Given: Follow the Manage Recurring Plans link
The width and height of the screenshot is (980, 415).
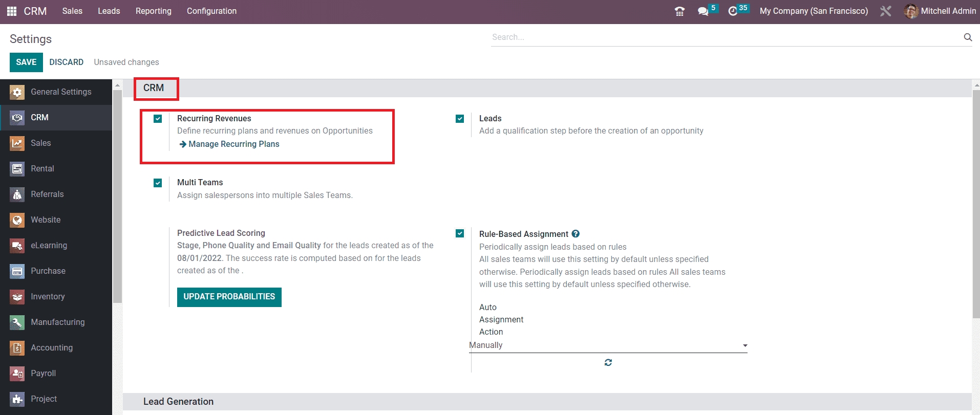Looking at the screenshot, I should click(x=233, y=144).
